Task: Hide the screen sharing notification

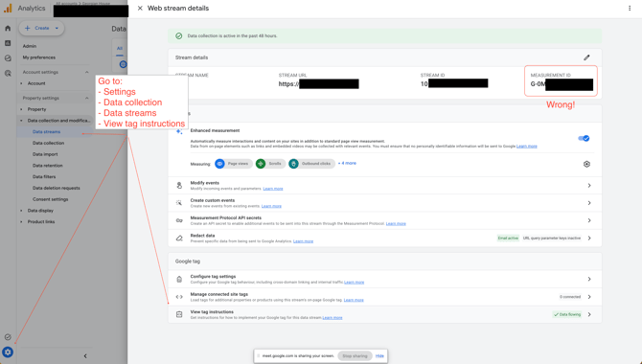Action: click(379, 356)
